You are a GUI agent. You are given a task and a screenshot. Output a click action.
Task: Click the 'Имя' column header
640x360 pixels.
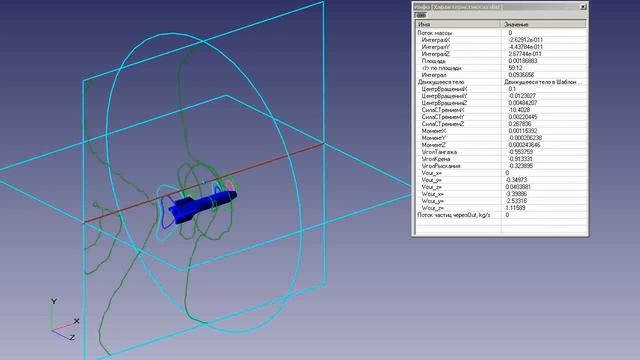(x=458, y=24)
